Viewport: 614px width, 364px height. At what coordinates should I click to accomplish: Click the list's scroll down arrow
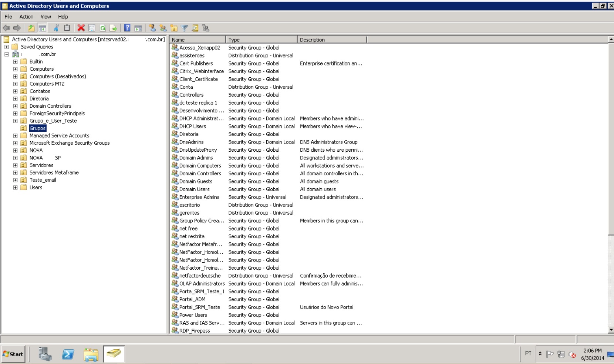611,330
